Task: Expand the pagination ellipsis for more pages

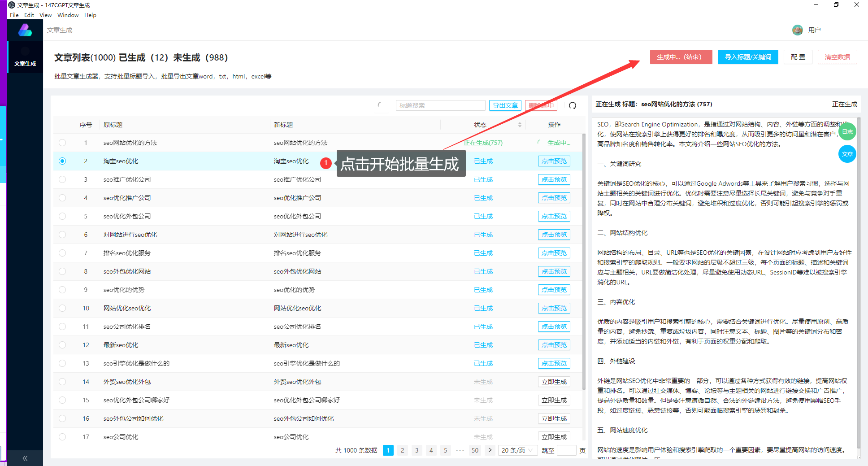Action: (460, 450)
